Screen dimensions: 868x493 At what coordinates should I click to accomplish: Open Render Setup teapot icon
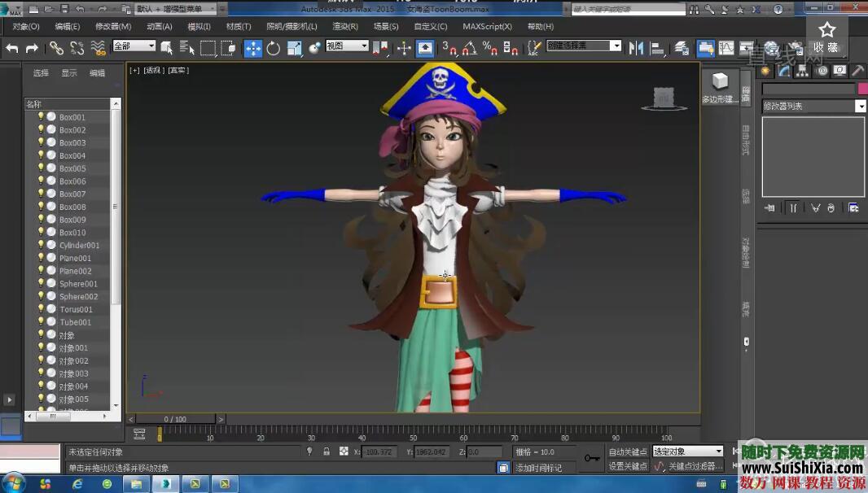tap(796, 49)
